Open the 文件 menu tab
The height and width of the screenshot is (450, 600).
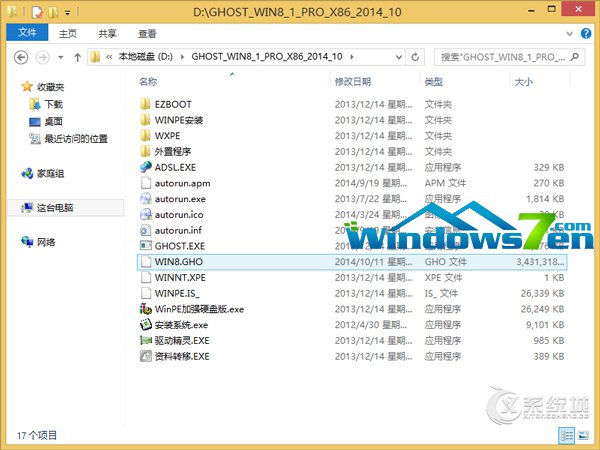[x=27, y=33]
